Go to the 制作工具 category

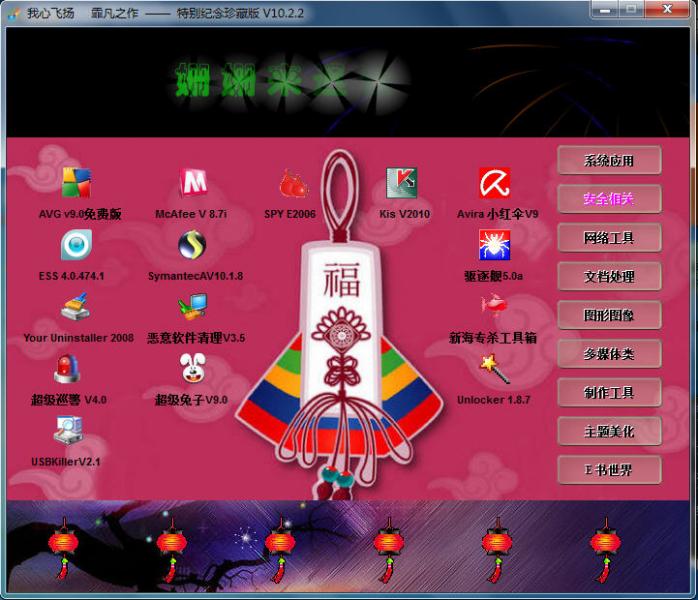pos(609,393)
